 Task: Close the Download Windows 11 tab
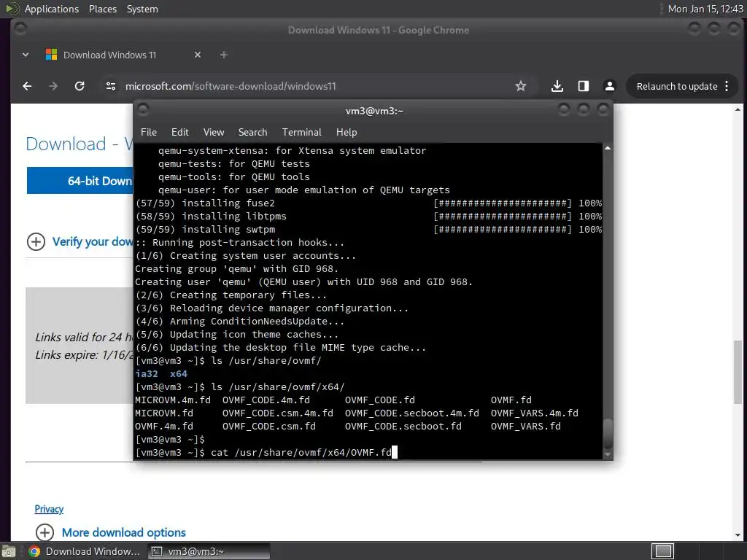[198, 55]
